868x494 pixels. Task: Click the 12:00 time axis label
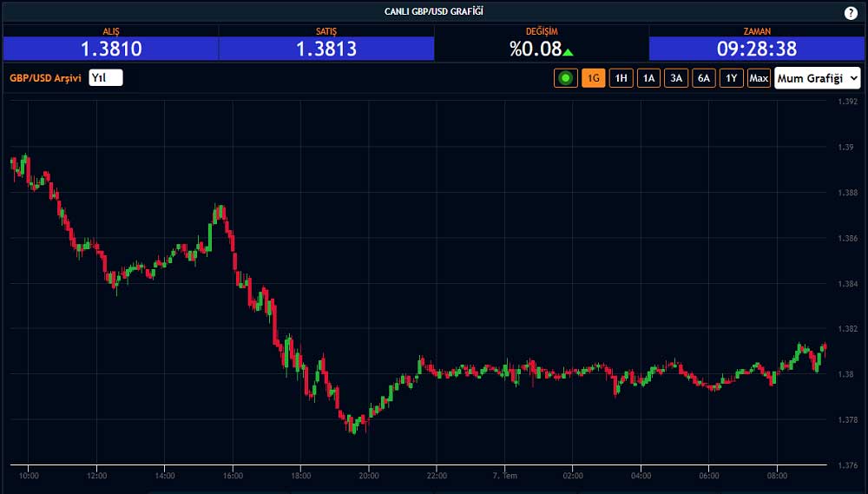[x=96, y=476]
